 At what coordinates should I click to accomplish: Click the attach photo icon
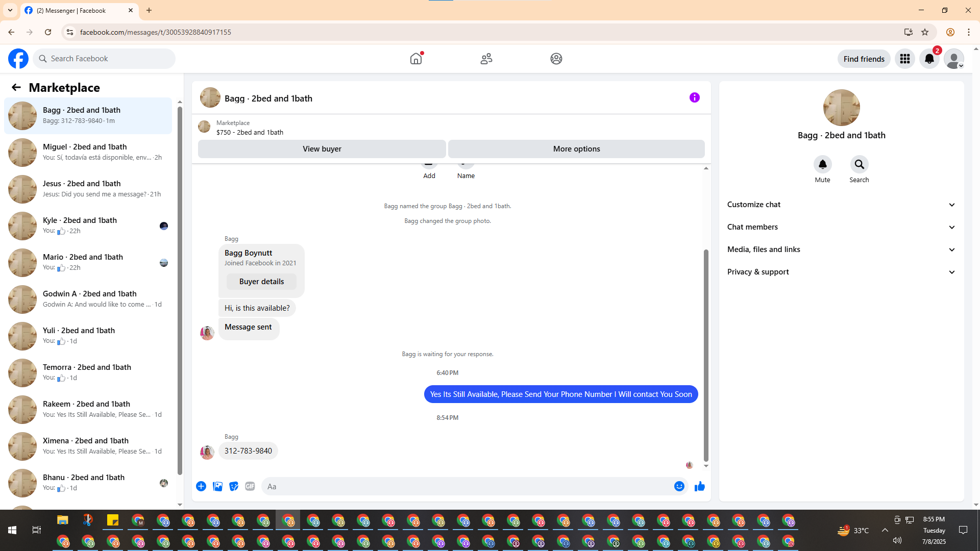tap(217, 486)
